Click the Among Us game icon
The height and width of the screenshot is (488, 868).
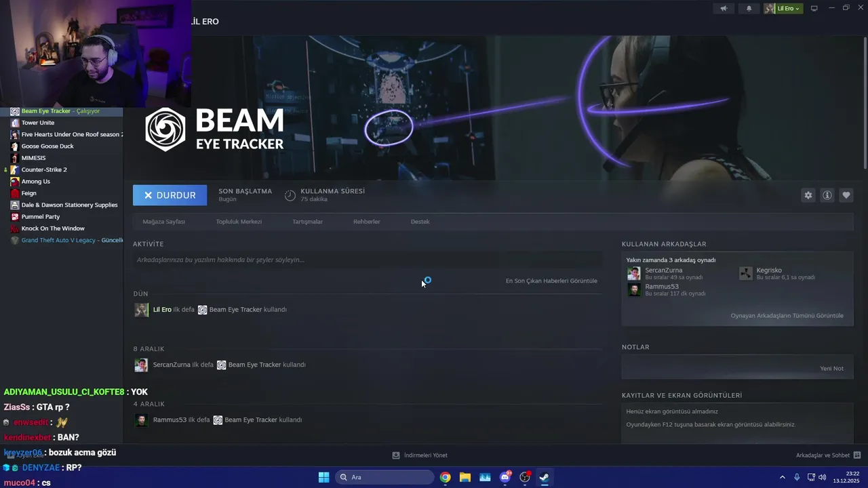15,181
